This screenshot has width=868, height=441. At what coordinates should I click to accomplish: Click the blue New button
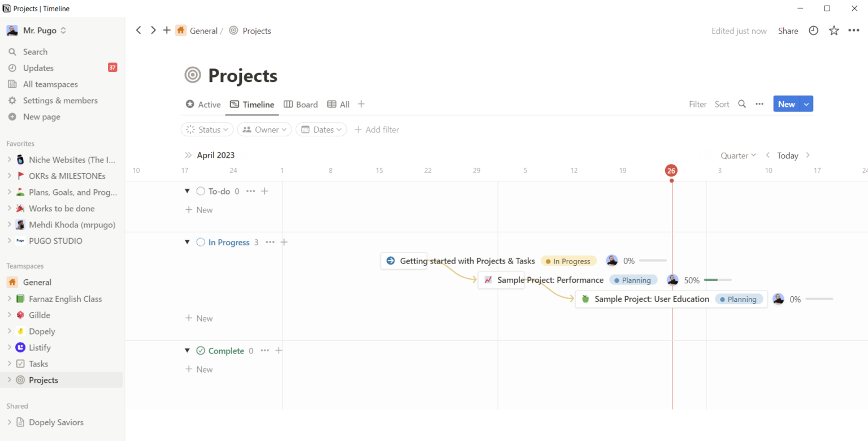pos(787,104)
